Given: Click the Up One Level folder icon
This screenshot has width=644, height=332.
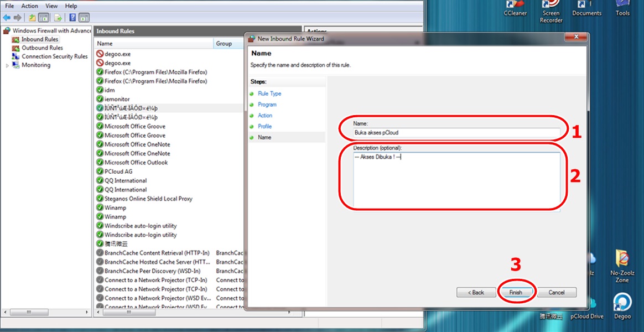Looking at the screenshot, I should pos(32,18).
